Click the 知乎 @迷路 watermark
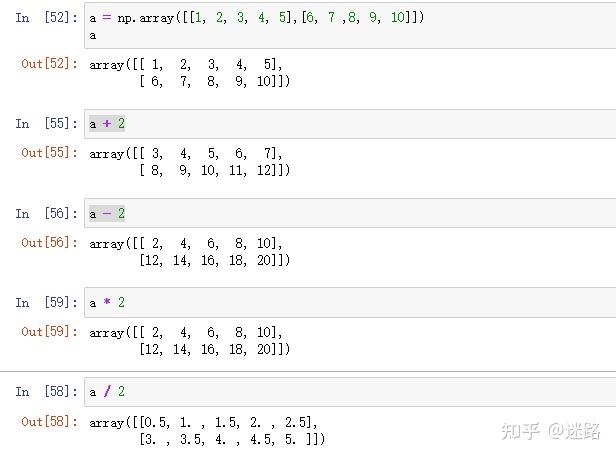This screenshot has width=616, height=457. [x=551, y=431]
